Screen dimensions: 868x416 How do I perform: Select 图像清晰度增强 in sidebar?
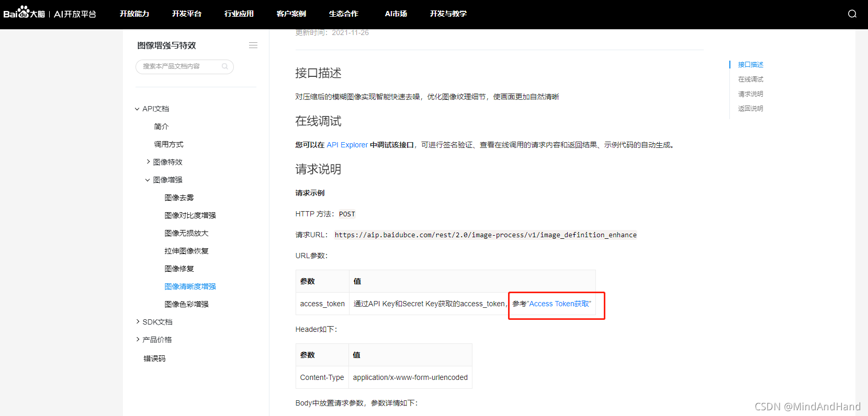pyautogui.click(x=190, y=286)
